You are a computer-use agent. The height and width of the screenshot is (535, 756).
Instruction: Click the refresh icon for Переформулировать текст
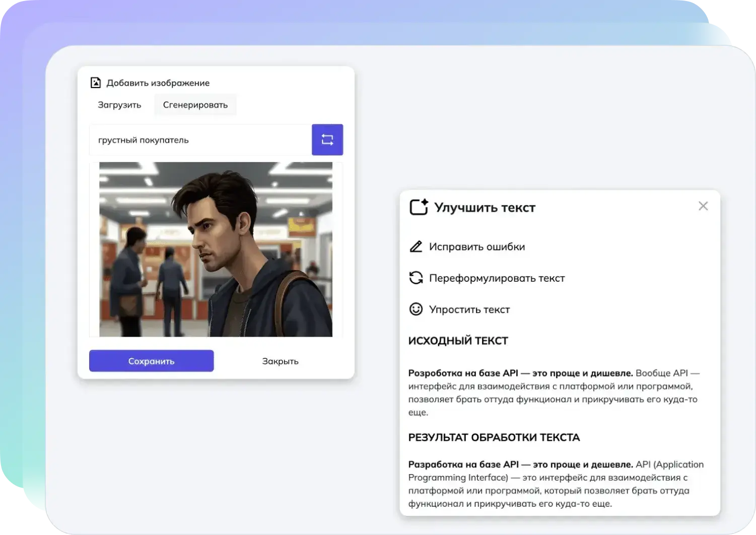416,278
